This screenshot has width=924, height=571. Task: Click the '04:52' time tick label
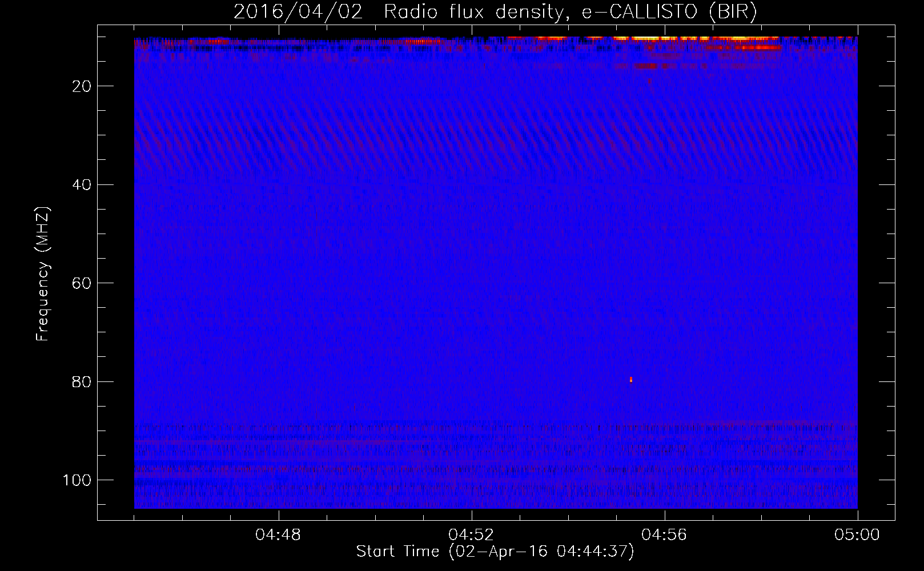point(471,535)
